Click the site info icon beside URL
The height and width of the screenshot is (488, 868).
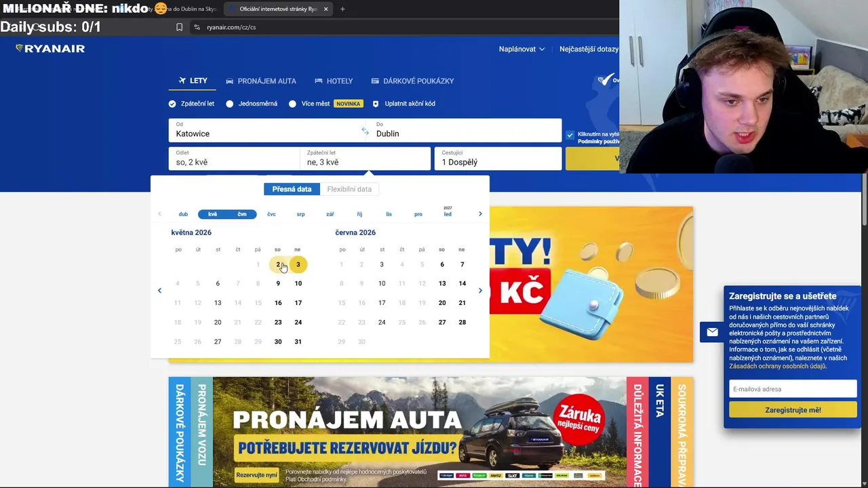pos(197,27)
